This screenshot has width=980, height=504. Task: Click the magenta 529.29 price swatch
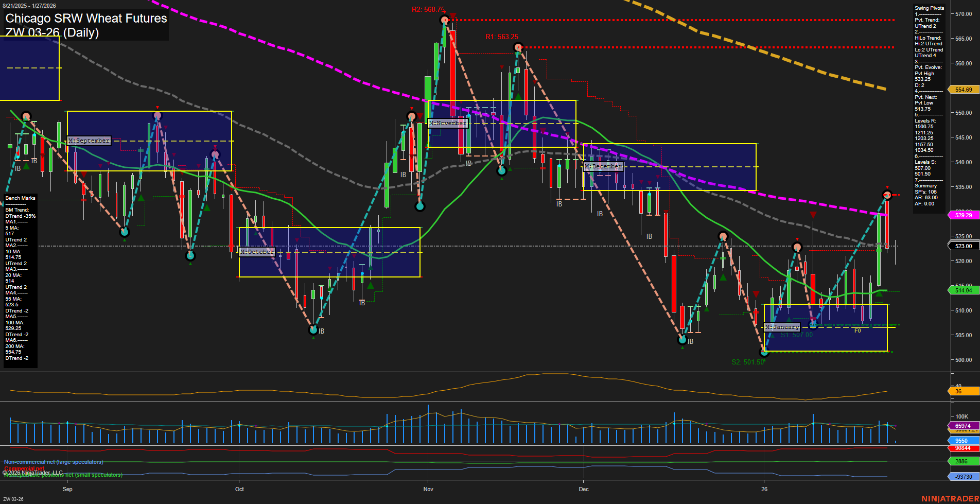point(962,215)
